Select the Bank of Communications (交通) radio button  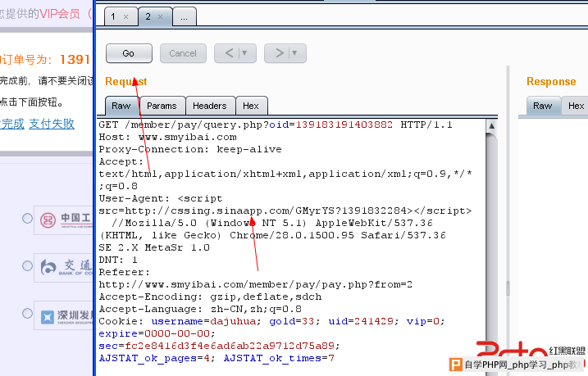27,266
